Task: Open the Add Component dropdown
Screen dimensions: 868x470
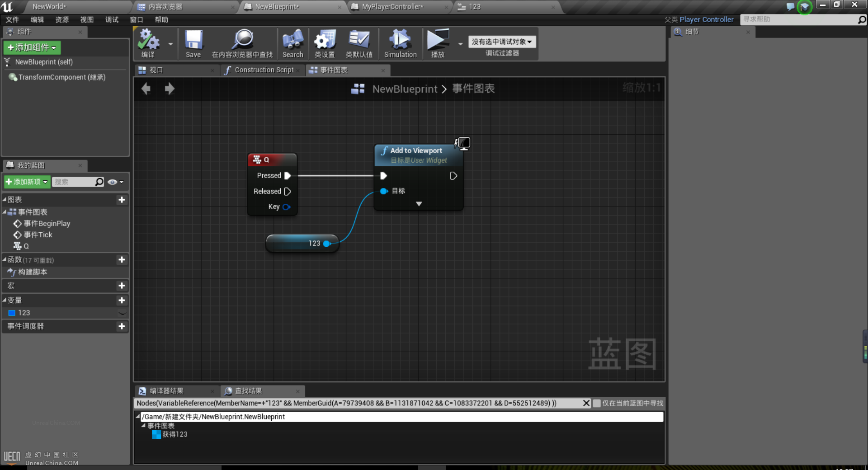Action: pyautogui.click(x=32, y=47)
